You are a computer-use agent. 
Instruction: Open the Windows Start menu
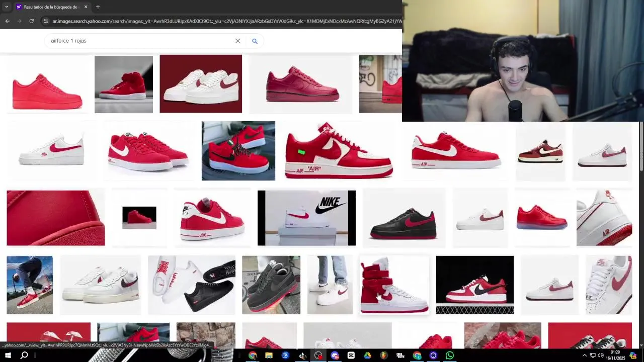(x=8, y=355)
